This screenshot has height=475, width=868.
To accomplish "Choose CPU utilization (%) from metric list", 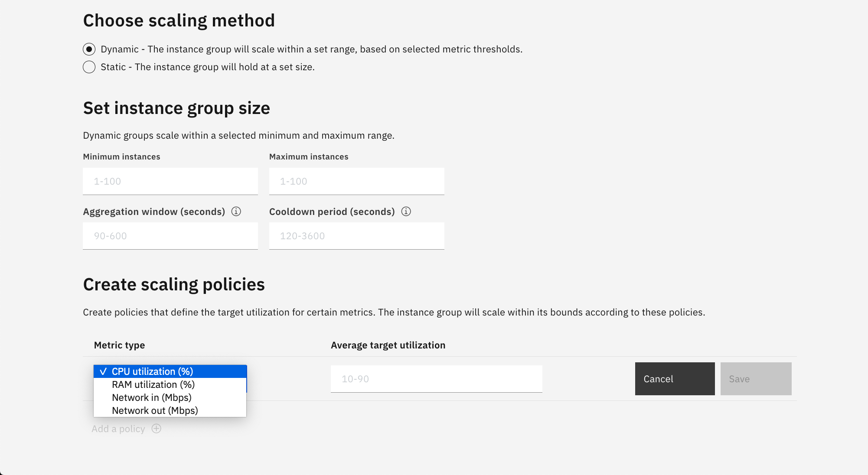I will pyautogui.click(x=152, y=371).
